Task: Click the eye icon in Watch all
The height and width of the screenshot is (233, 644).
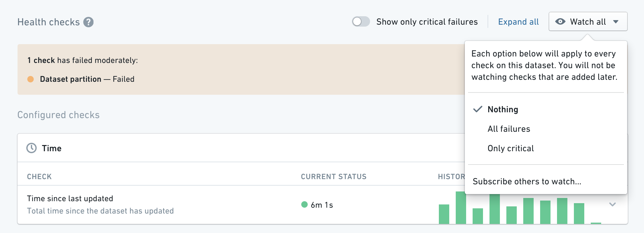Action: click(560, 22)
